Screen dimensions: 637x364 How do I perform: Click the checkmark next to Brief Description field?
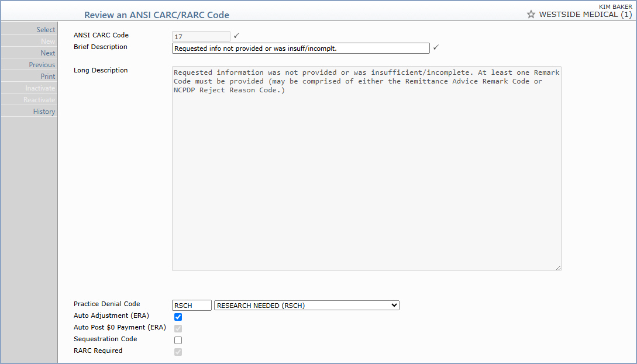436,47
